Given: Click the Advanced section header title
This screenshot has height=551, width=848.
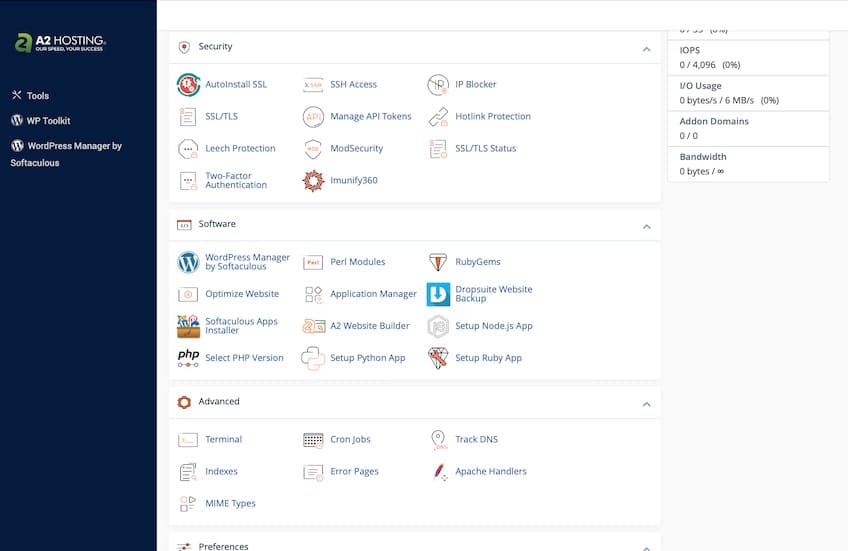Looking at the screenshot, I should click(218, 401).
